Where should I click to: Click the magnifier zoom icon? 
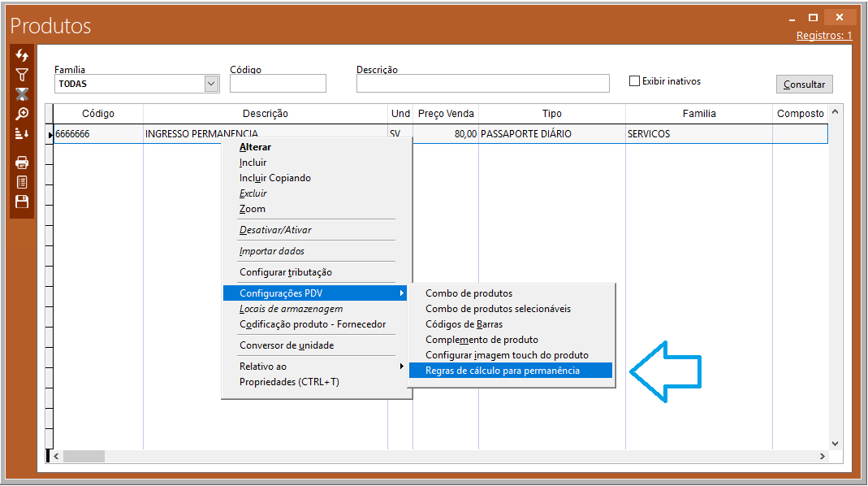click(x=22, y=114)
